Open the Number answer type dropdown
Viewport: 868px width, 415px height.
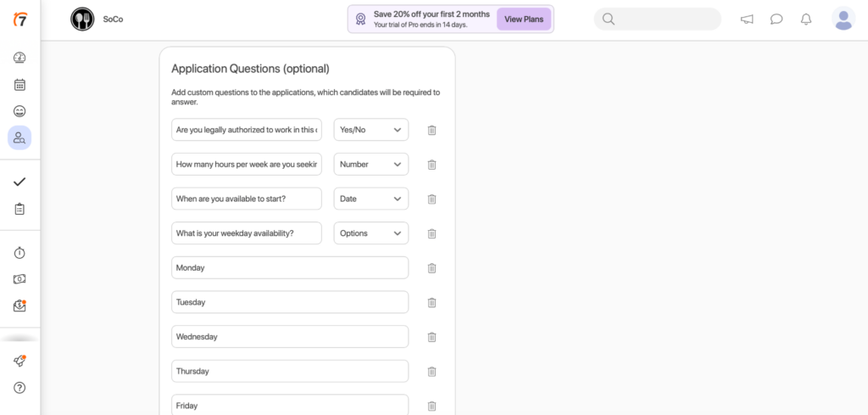coord(371,164)
